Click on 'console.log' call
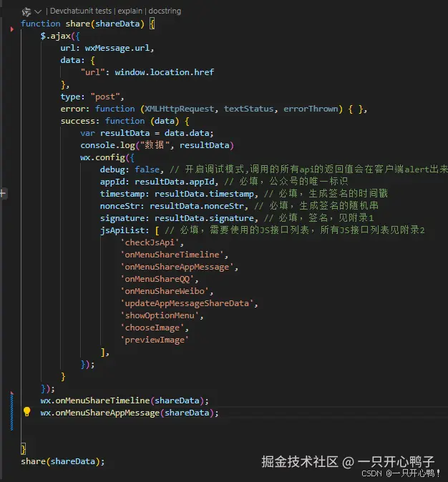 click(x=107, y=145)
